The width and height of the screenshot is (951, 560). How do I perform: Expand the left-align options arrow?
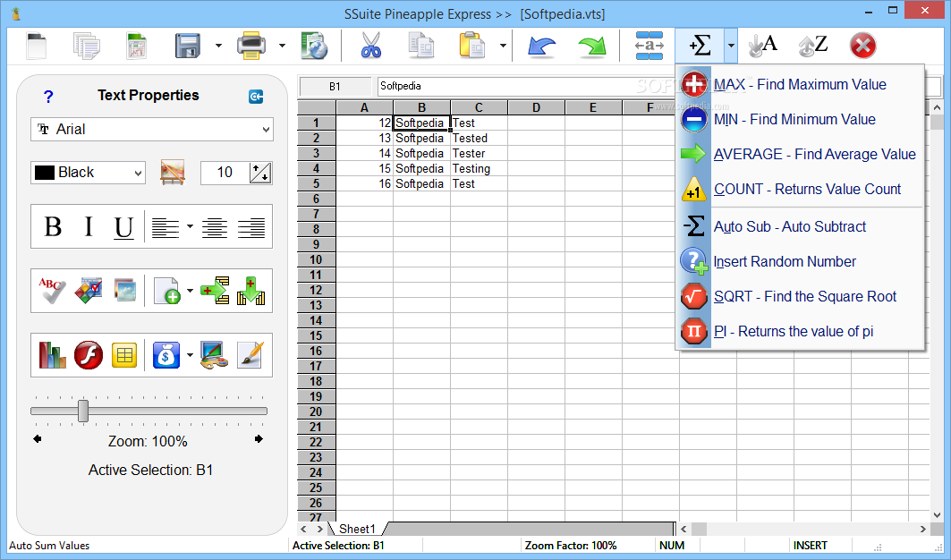tap(190, 227)
